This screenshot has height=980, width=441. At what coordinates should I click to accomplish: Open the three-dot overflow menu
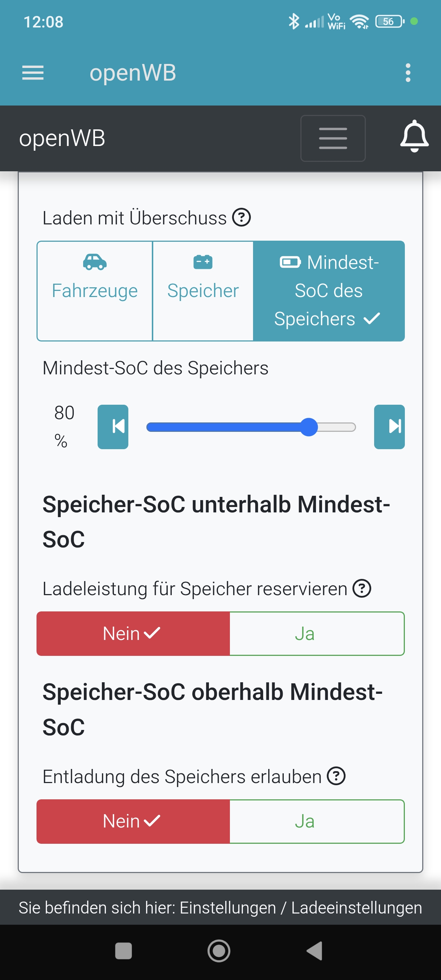408,73
